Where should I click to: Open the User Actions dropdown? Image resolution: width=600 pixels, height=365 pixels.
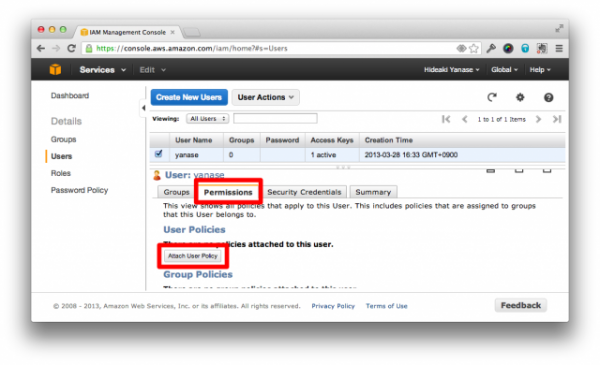coord(266,97)
